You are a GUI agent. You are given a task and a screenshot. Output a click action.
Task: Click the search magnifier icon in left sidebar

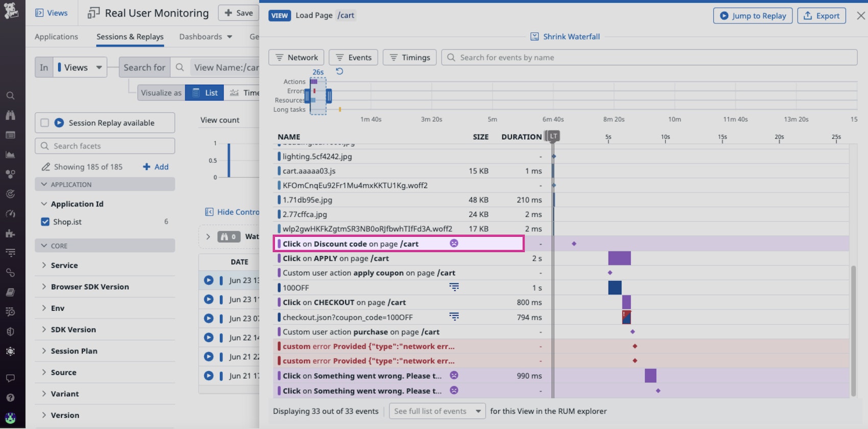pyautogui.click(x=10, y=95)
